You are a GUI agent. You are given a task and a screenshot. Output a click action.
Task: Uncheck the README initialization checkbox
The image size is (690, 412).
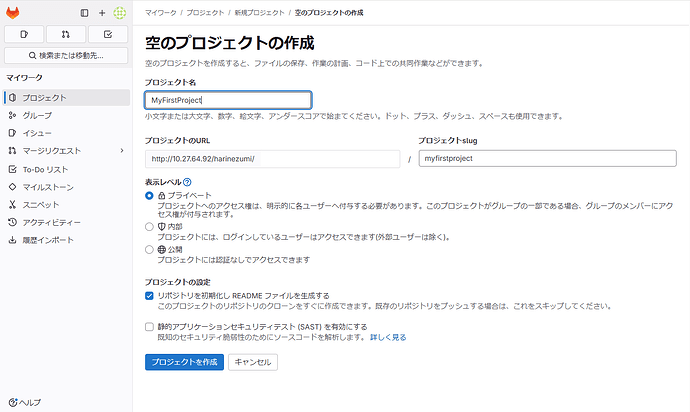pos(149,296)
